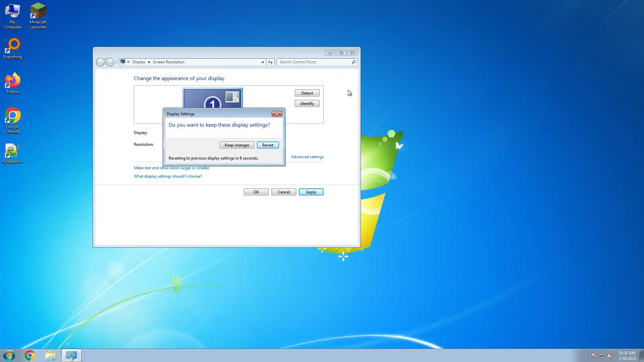
Task: Click Keep changes in Display Settings dialog
Action: pyautogui.click(x=237, y=145)
